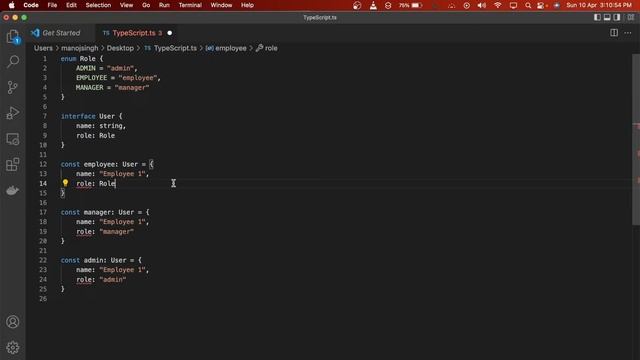Image resolution: width=640 pixels, height=360 pixels.
Task: Open the Manage settings gear
Action: pos(13,347)
